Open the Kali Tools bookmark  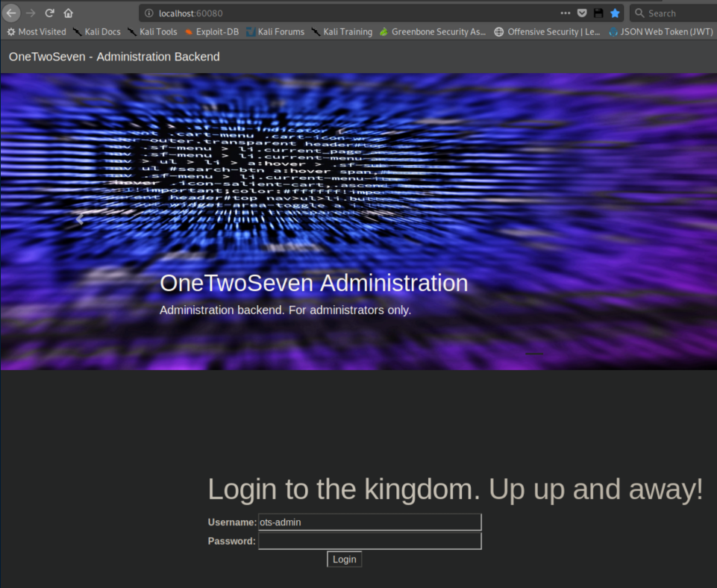(x=153, y=32)
